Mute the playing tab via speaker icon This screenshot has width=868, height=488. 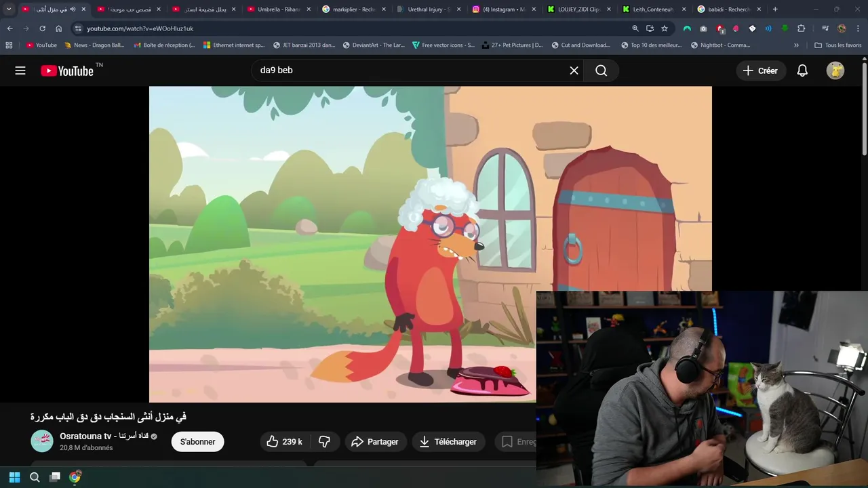click(x=73, y=9)
